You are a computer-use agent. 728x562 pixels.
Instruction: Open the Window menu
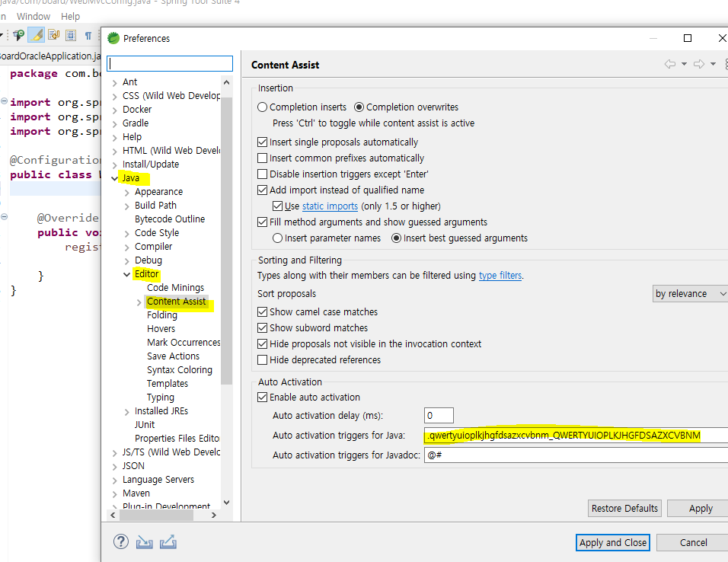click(34, 16)
